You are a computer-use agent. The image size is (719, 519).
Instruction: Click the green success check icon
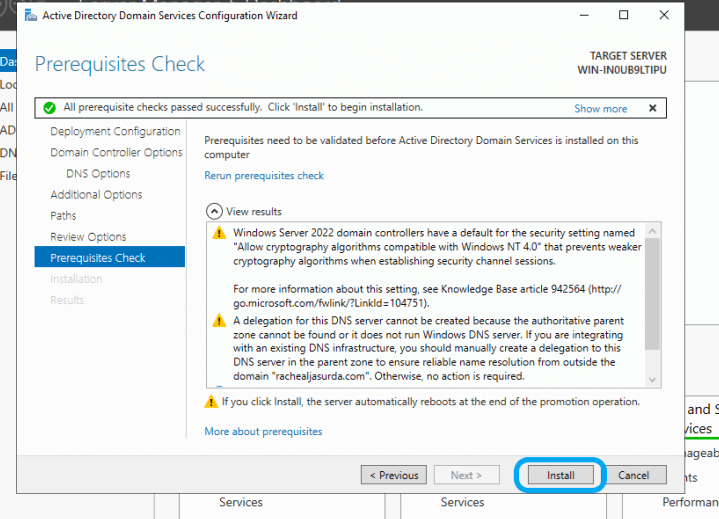(49, 108)
